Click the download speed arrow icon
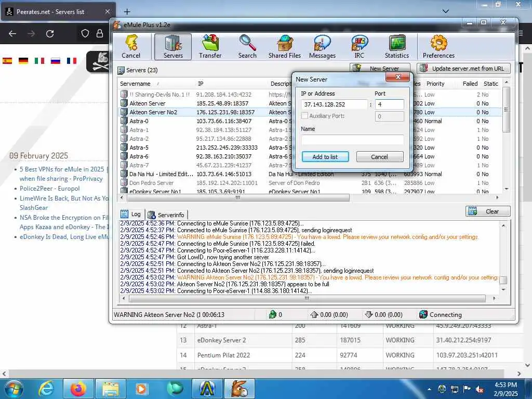This screenshot has height=399, width=532. click(368, 314)
